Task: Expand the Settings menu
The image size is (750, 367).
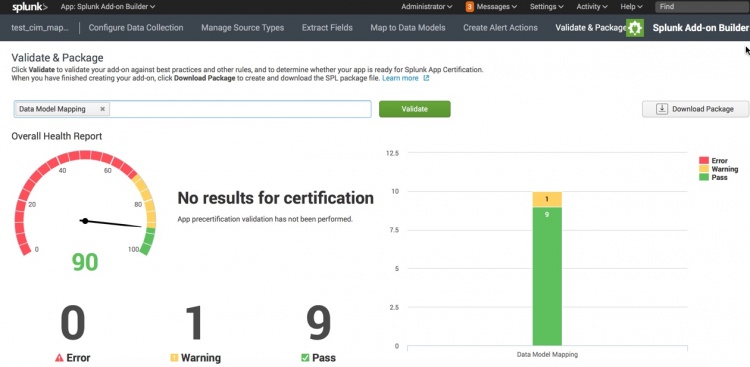Action: [x=546, y=7]
